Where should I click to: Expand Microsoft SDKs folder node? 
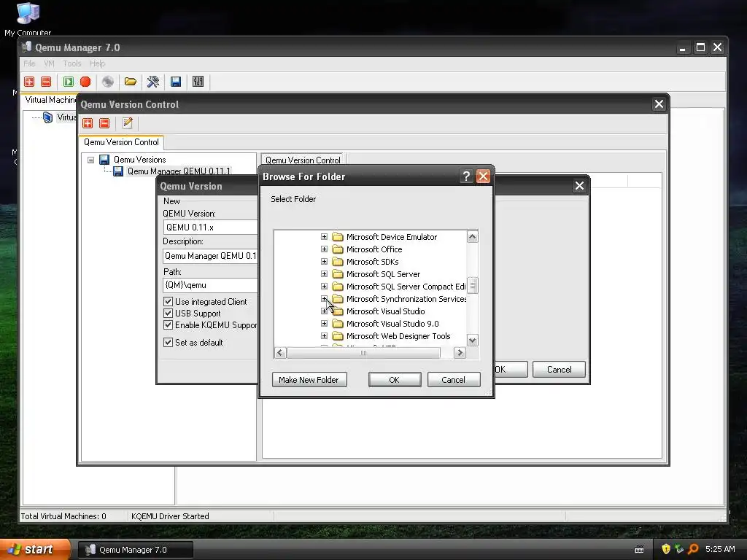(x=324, y=262)
